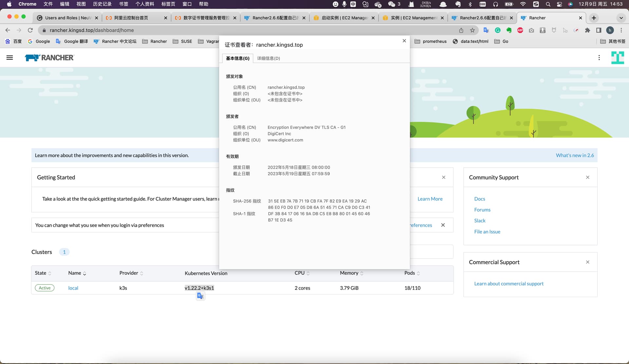Expand the Go bookmarks folder
The image size is (629, 364).
501,41
